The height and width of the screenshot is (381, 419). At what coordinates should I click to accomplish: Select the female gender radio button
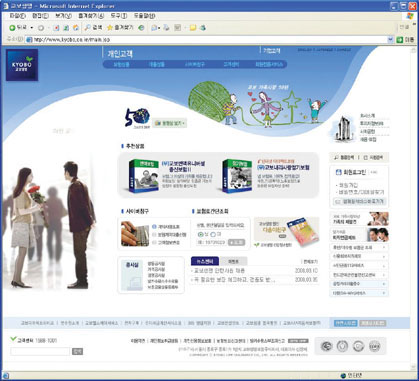[x=213, y=234]
